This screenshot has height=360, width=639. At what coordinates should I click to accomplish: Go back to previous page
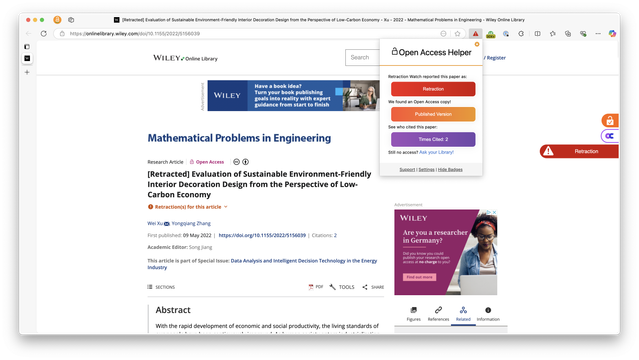[28, 34]
